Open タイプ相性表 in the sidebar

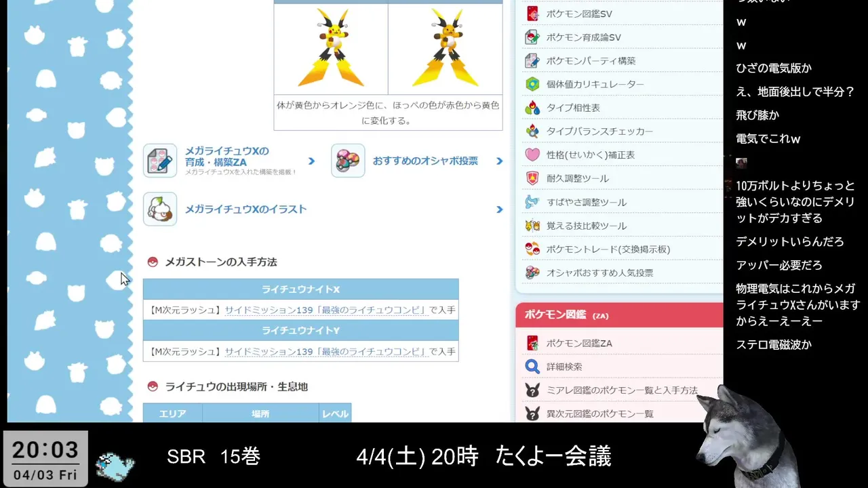573,108
